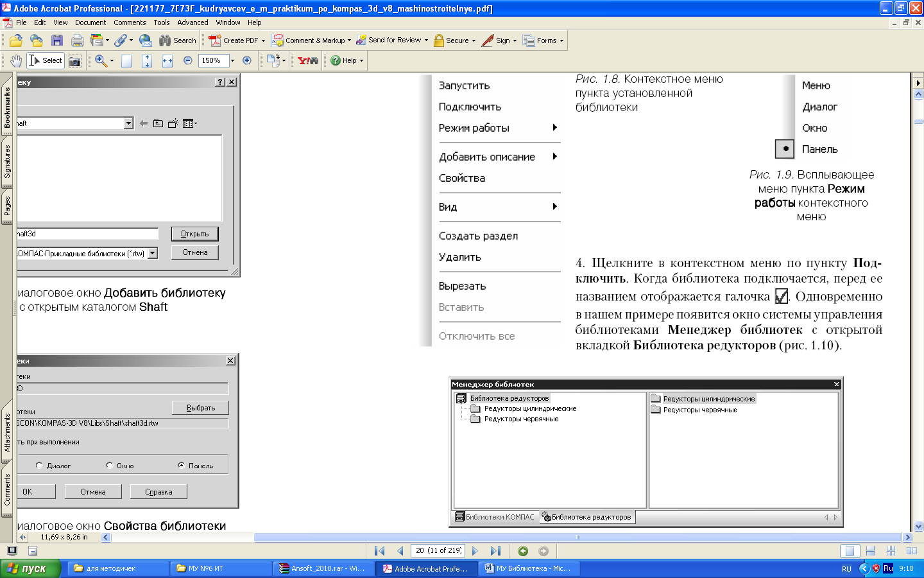Click the Fit Width icon
The image size is (924, 578).
tap(167, 60)
